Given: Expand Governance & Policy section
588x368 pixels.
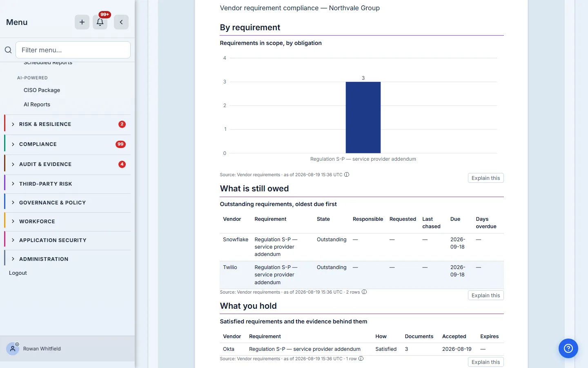Looking at the screenshot, I should 67,203.
